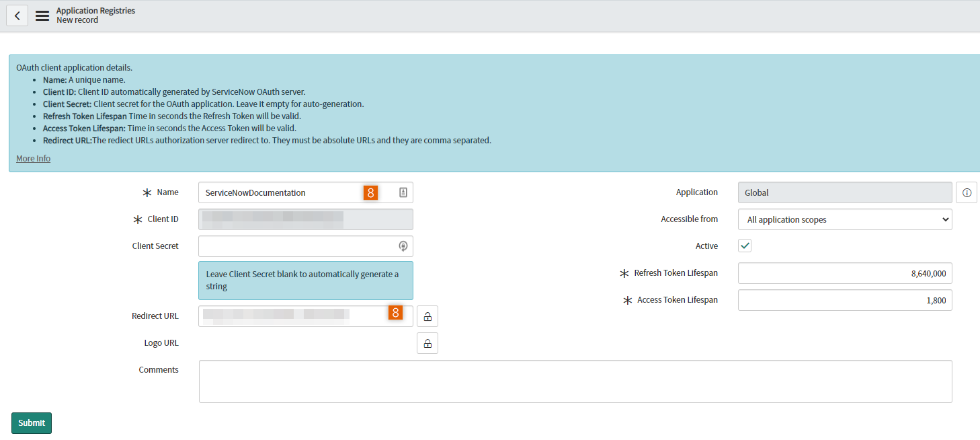Focus the Client Secret input
The width and height of the screenshot is (980, 440).
point(306,246)
